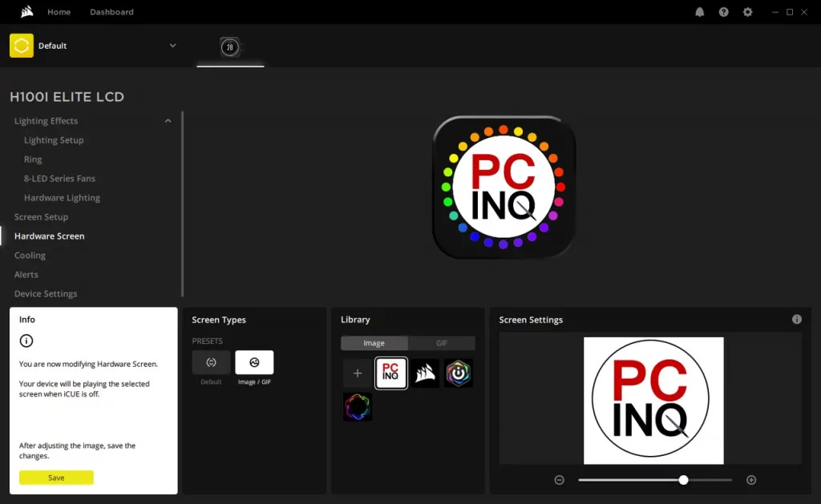Click the large LCD screen preview

point(504,187)
